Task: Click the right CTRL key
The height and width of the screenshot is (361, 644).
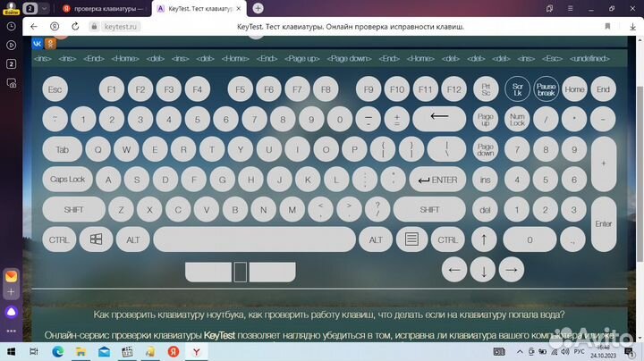Action: point(448,239)
